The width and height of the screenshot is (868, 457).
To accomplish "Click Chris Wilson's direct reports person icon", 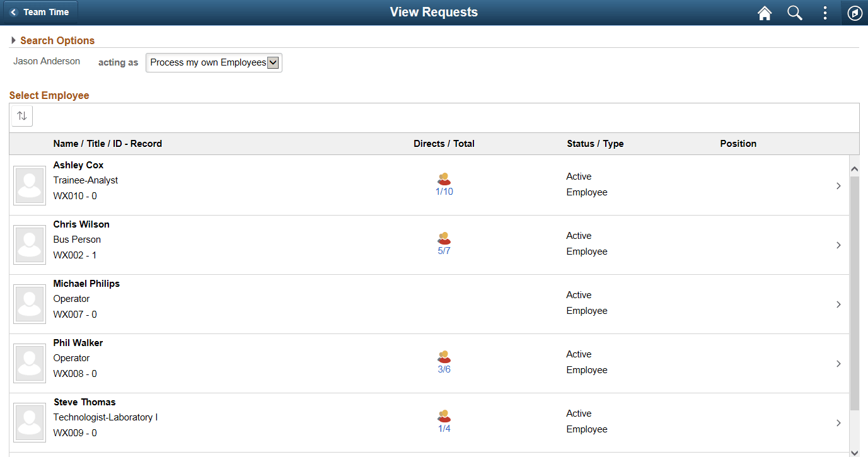I will pyautogui.click(x=444, y=238).
